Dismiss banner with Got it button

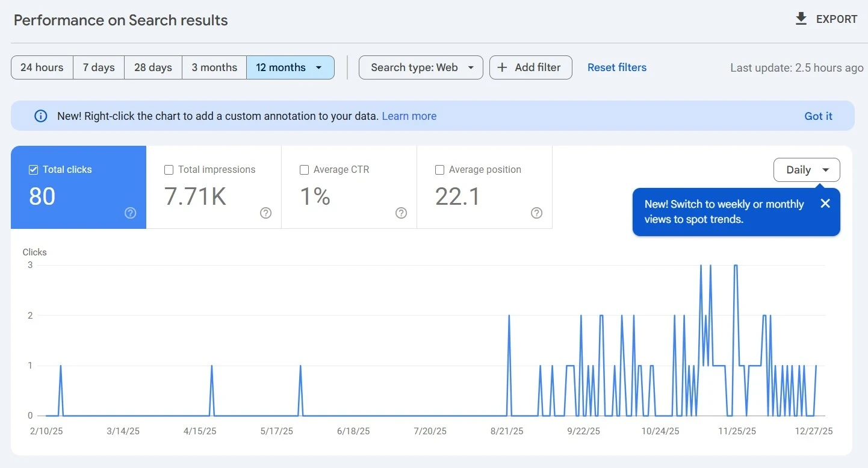click(x=818, y=116)
